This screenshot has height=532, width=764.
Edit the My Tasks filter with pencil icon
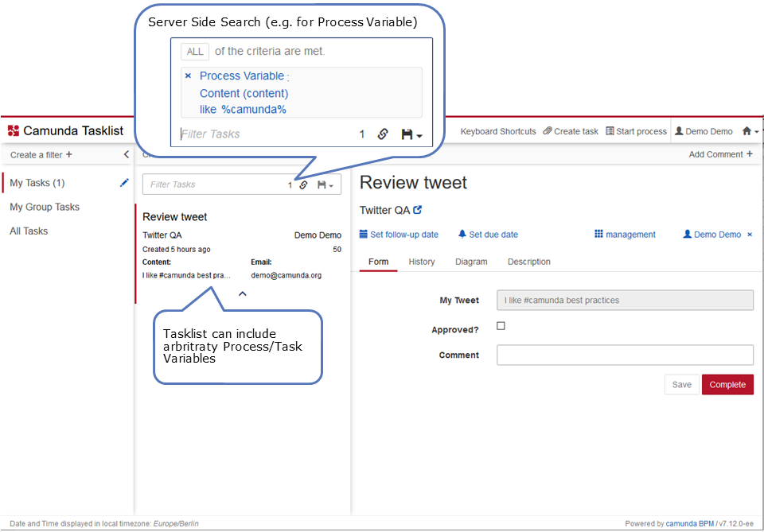[x=124, y=182]
